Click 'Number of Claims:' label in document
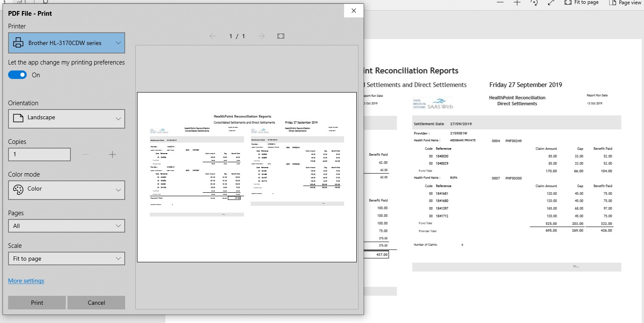 point(426,245)
